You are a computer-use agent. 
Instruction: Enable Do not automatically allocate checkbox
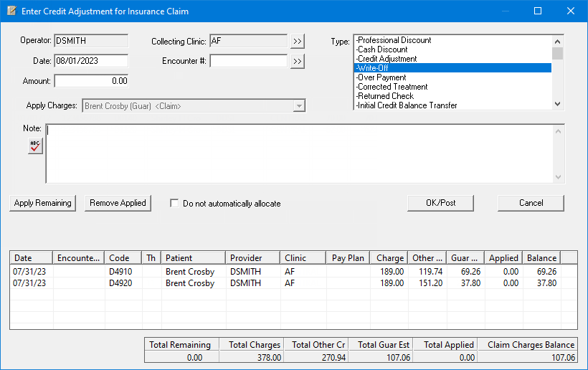[174, 204]
